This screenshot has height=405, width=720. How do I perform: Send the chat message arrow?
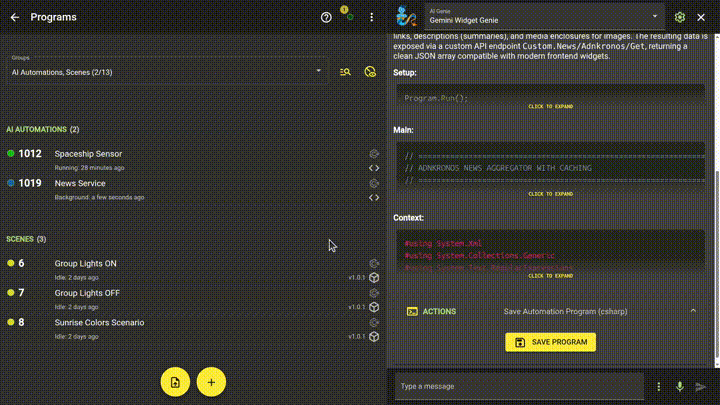pyautogui.click(x=700, y=387)
